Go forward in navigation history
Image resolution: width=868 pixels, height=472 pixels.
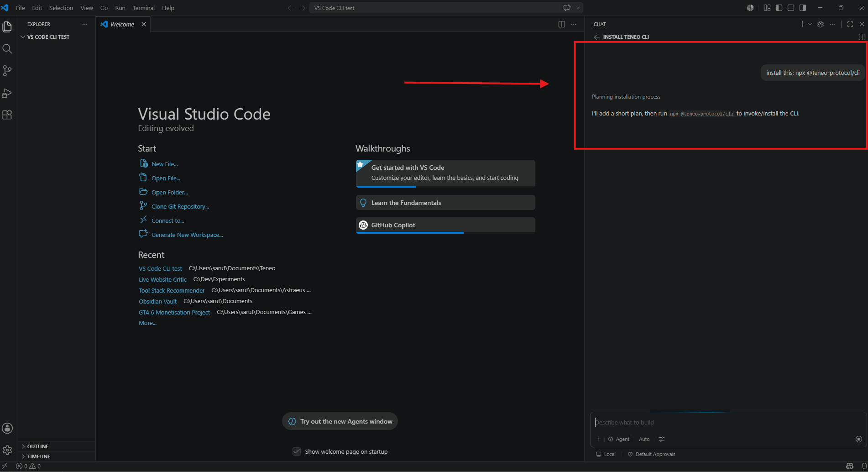tap(303, 8)
